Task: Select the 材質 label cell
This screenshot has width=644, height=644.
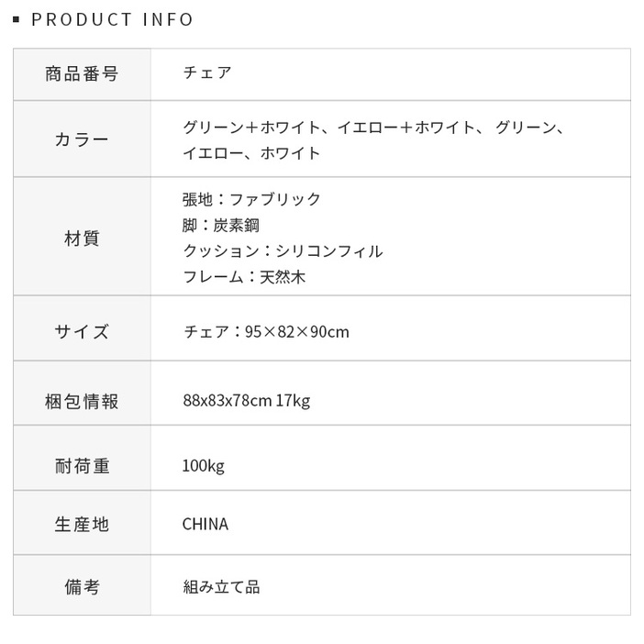Action: point(82,239)
